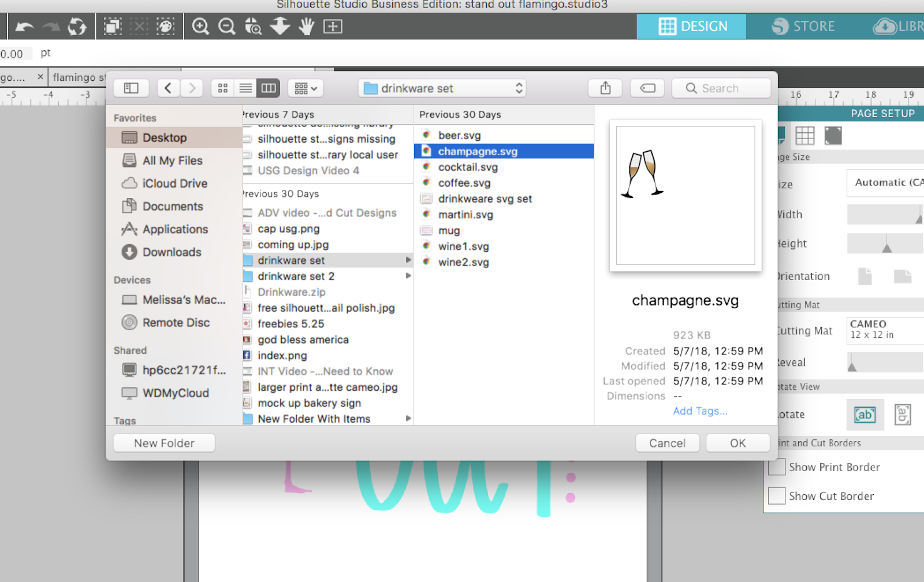Select landscape page orientation

[904, 276]
